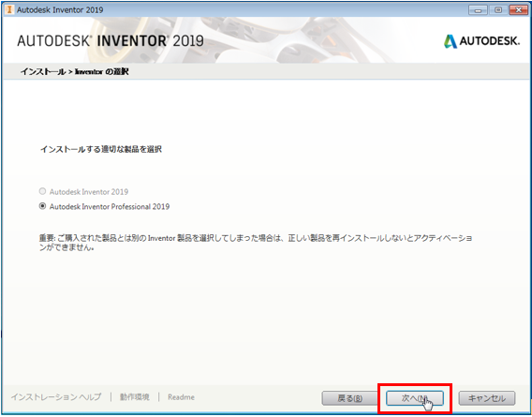Open the Readme link
532x417 pixels.
pyautogui.click(x=181, y=397)
